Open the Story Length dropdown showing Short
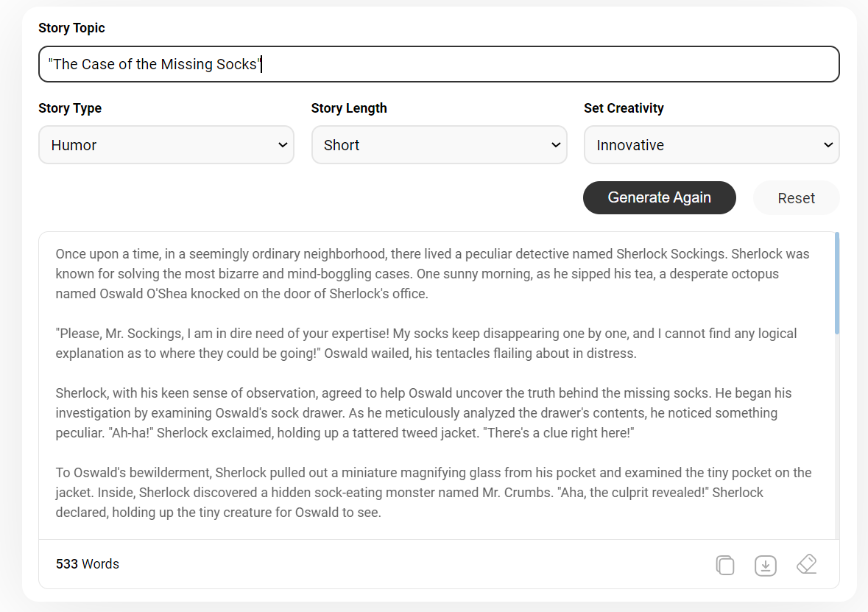This screenshot has height=612, width=868. click(x=439, y=144)
